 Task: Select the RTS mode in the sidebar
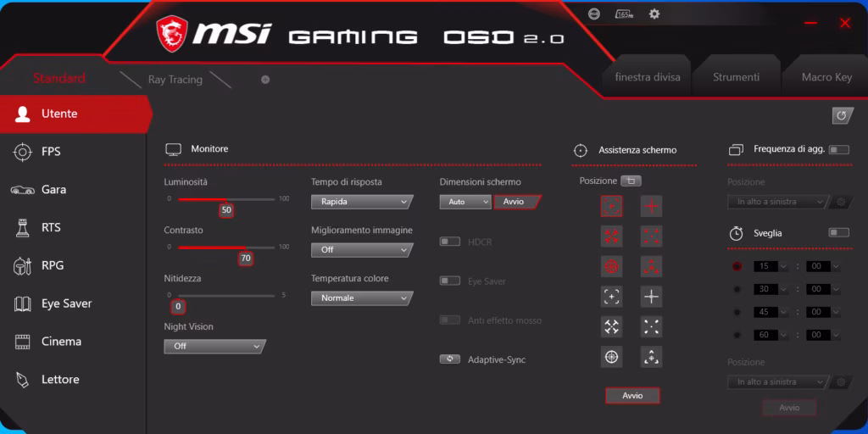pyautogui.click(x=73, y=227)
